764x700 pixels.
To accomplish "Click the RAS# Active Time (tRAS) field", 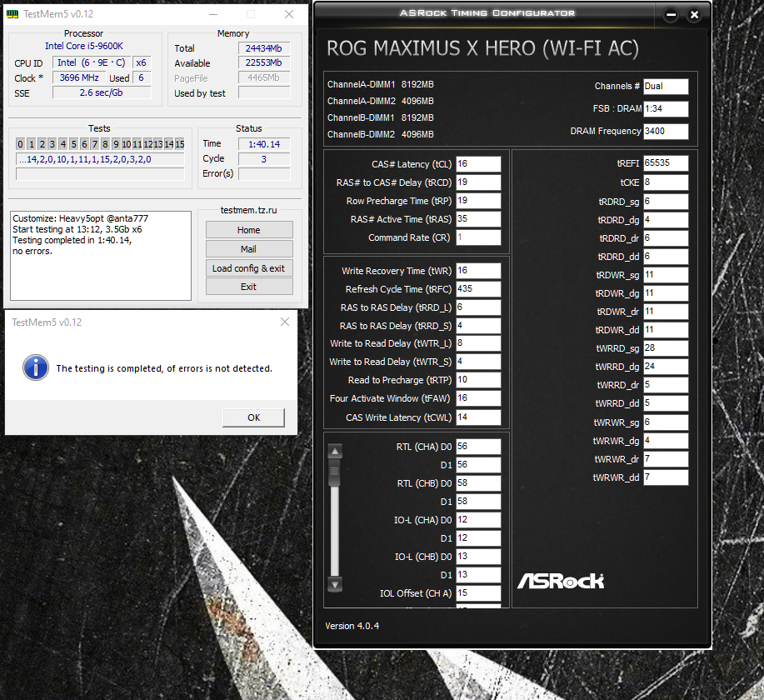I will point(478,219).
